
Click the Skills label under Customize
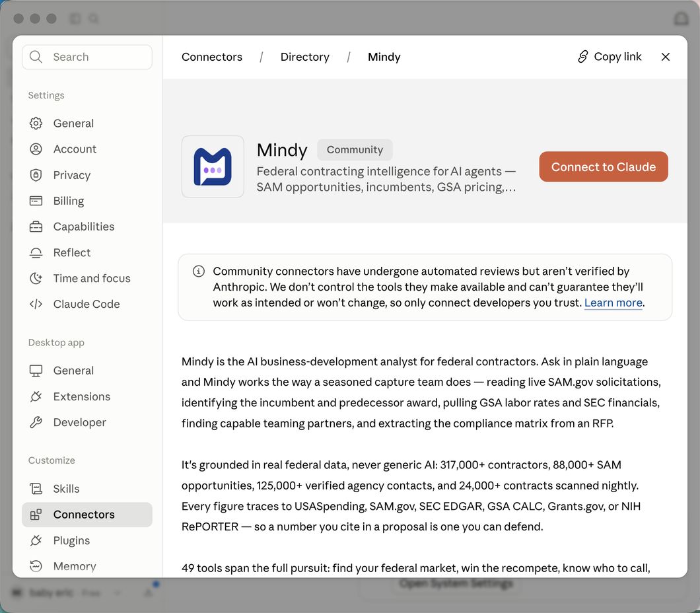(66, 489)
